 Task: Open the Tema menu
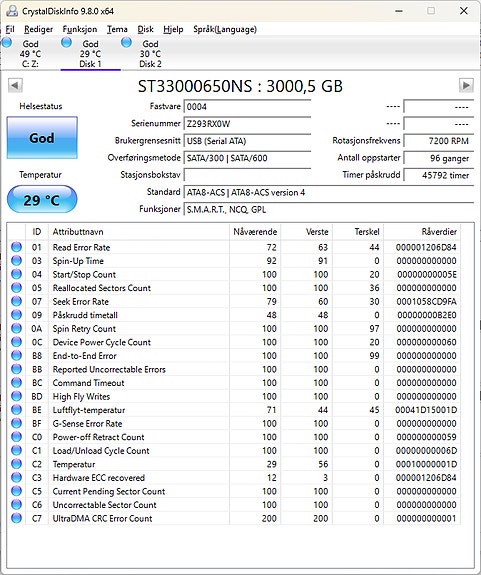point(117,29)
